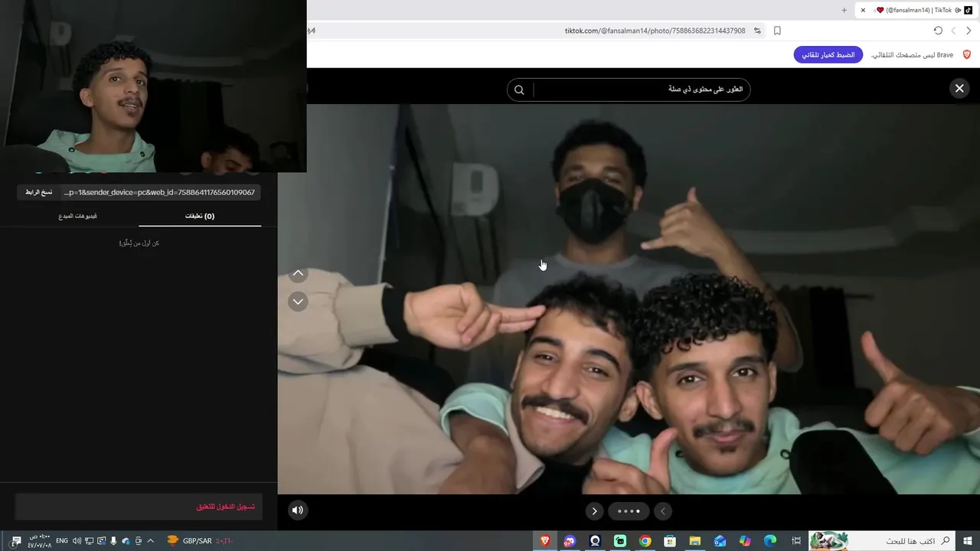Close the TikTok photo viewer
The image size is (980, 551).
pyautogui.click(x=959, y=89)
